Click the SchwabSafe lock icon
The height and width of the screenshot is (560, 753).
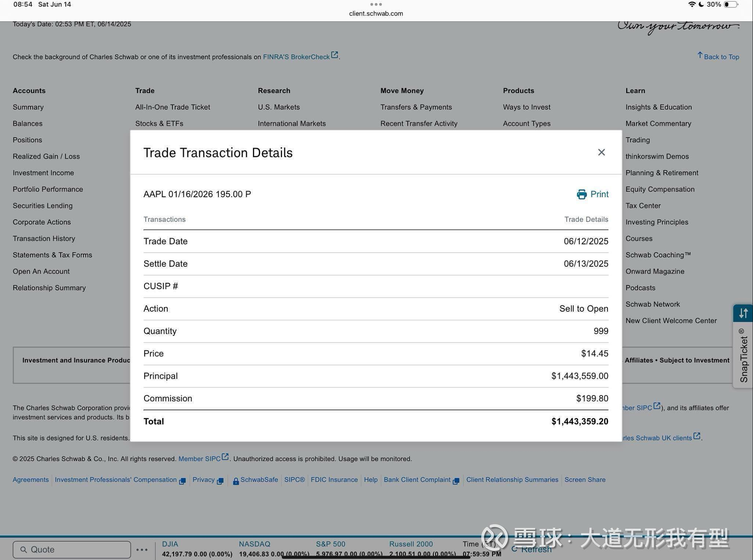tap(236, 481)
